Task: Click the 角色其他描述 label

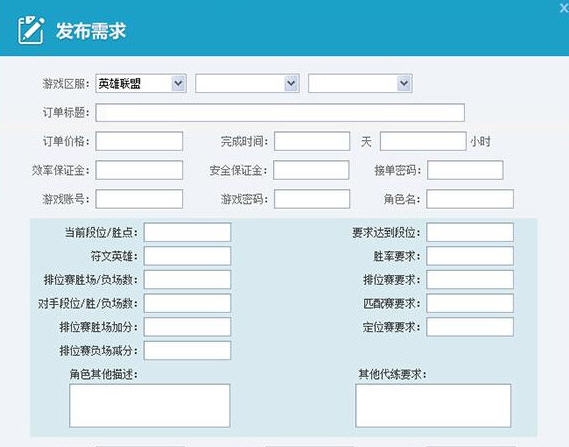Action: point(103,374)
